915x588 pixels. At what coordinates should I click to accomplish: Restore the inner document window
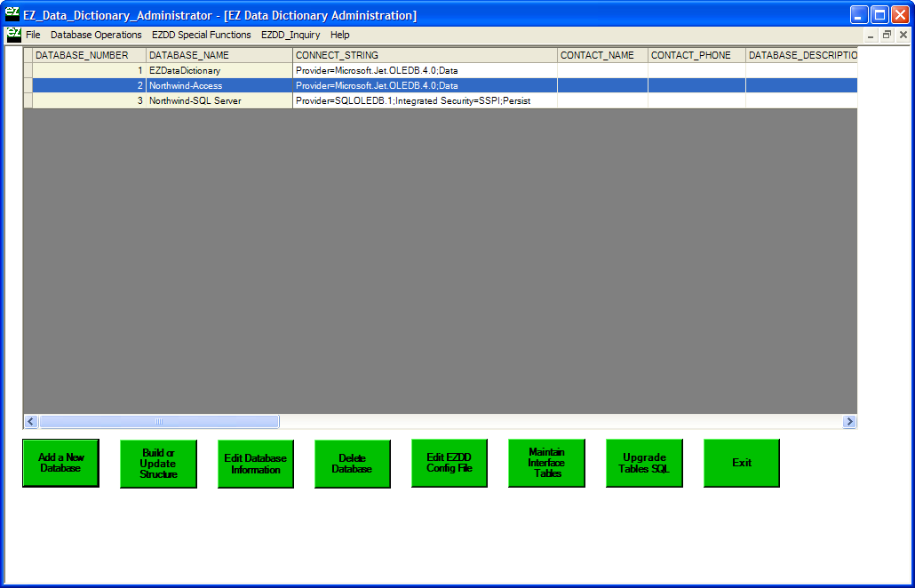click(887, 35)
